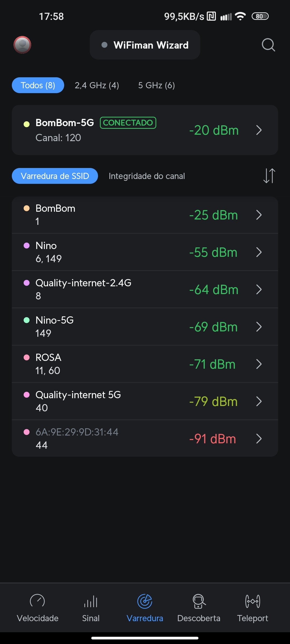Open the Teleport icon

(252, 602)
